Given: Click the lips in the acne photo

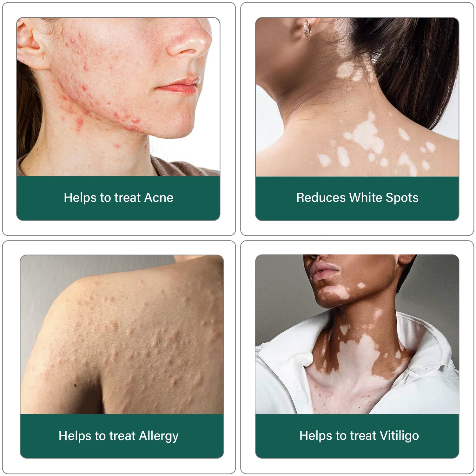Looking at the screenshot, I should [x=180, y=85].
